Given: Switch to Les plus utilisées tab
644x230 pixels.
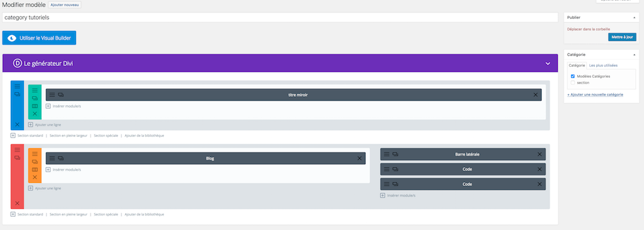Looking at the screenshot, I should [603, 65].
